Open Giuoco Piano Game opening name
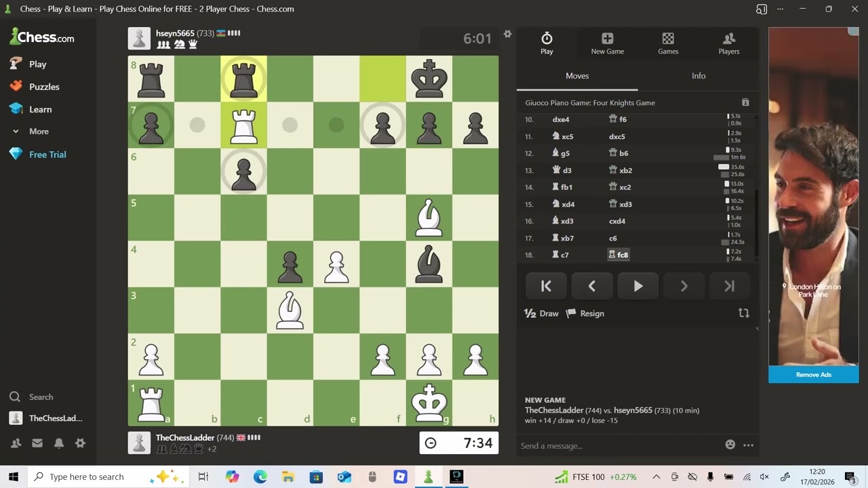 coord(590,103)
